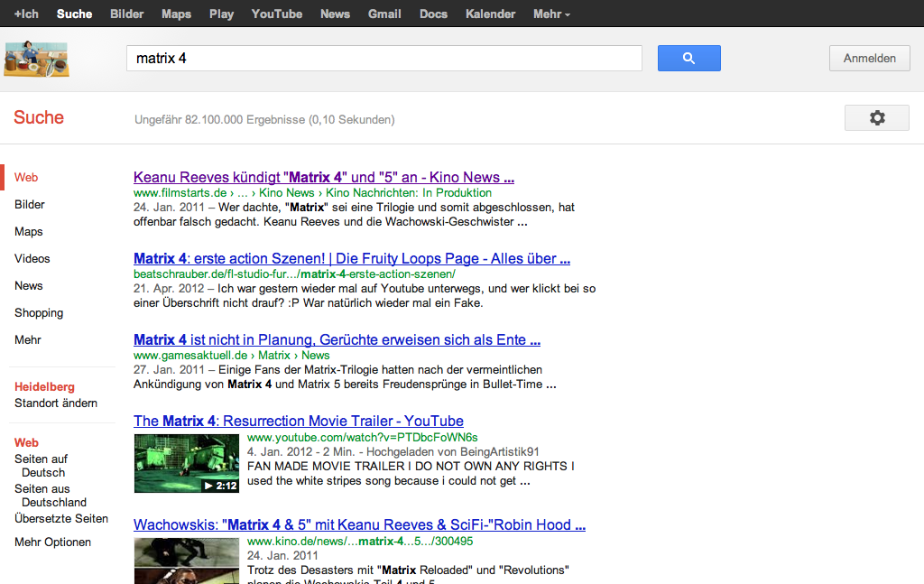Image resolution: width=924 pixels, height=584 pixels.
Task: Open the Mehr dropdown in top bar
Action: (x=551, y=14)
